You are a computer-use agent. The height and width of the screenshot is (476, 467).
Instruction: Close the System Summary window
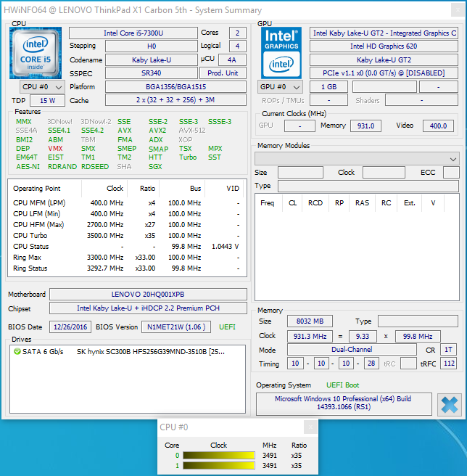point(458,10)
